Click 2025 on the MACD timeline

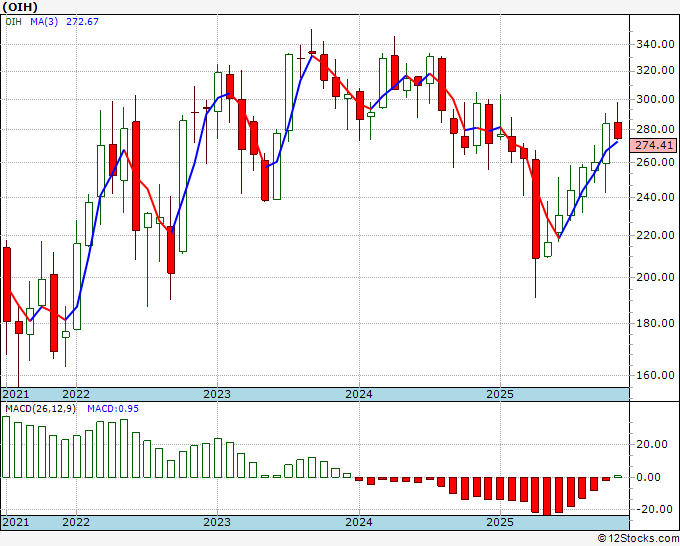(500, 522)
